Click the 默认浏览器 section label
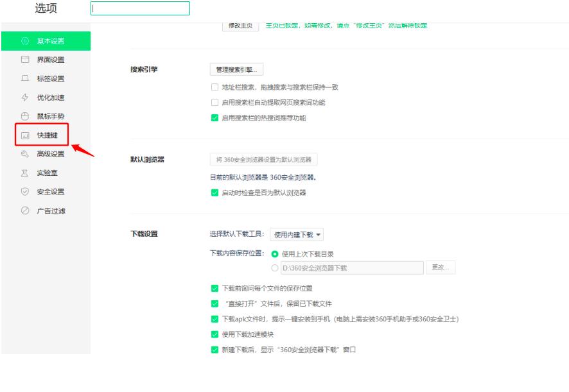Image resolution: width=569 pixels, height=392 pixels. pyautogui.click(x=147, y=160)
